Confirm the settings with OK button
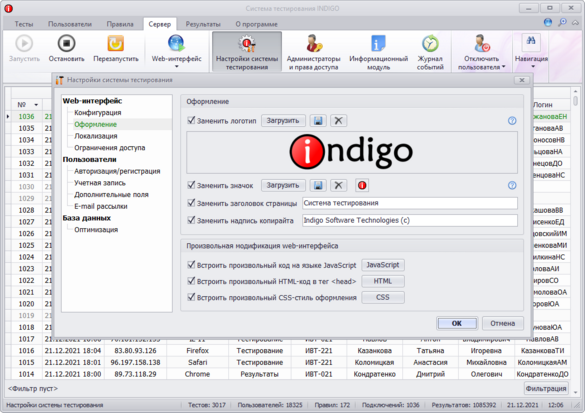Screen dimensions: 585x413 coord(457,323)
